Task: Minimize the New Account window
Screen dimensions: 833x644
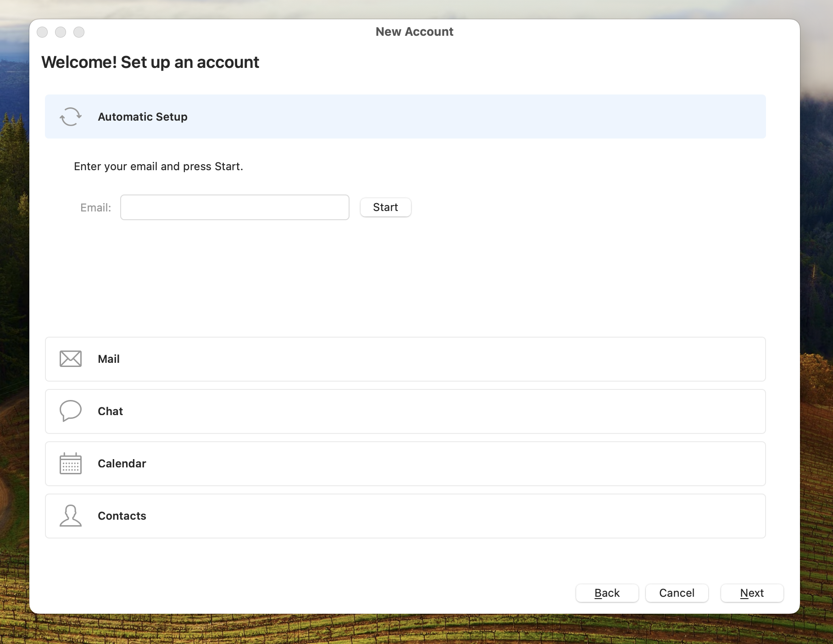Action: [61, 32]
